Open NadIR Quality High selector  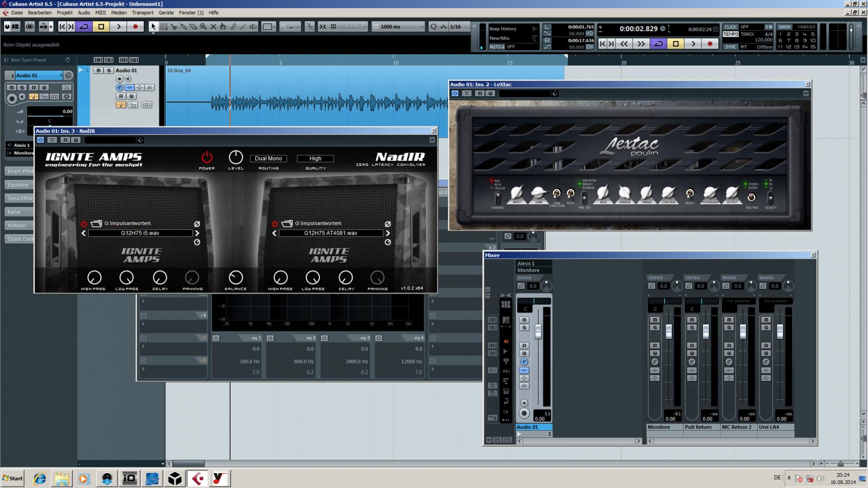point(316,159)
